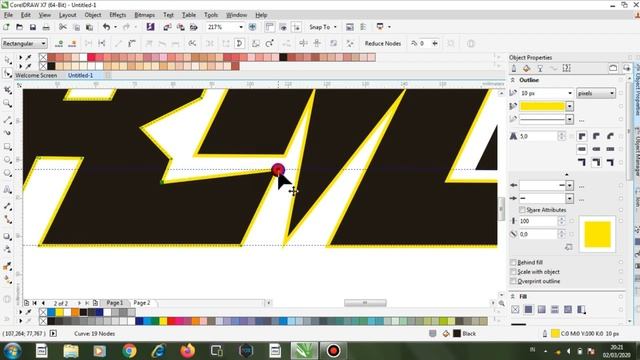
Task: Enable the Behind fill checkbox
Action: pos(513,262)
